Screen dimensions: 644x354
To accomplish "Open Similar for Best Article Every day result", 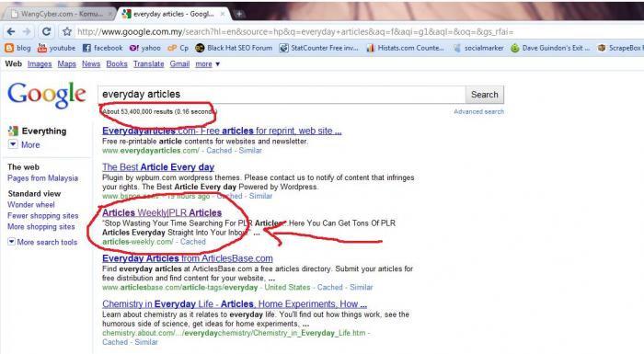I will click(260, 196).
